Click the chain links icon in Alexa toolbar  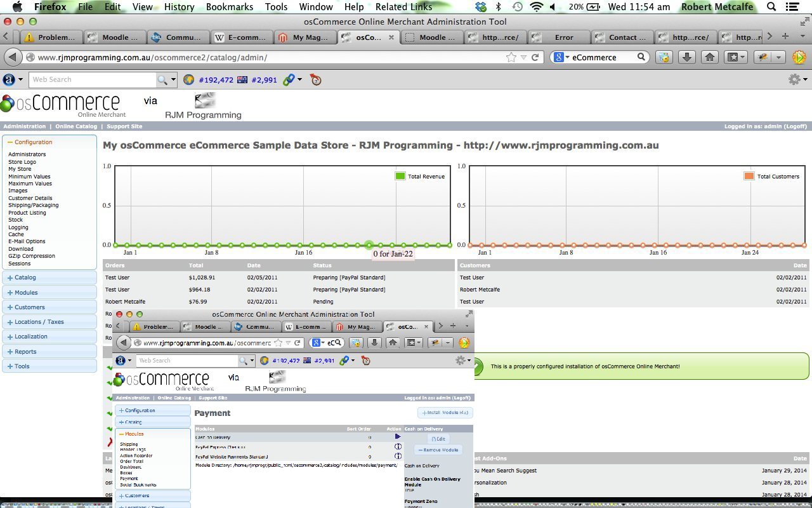click(289, 80)
